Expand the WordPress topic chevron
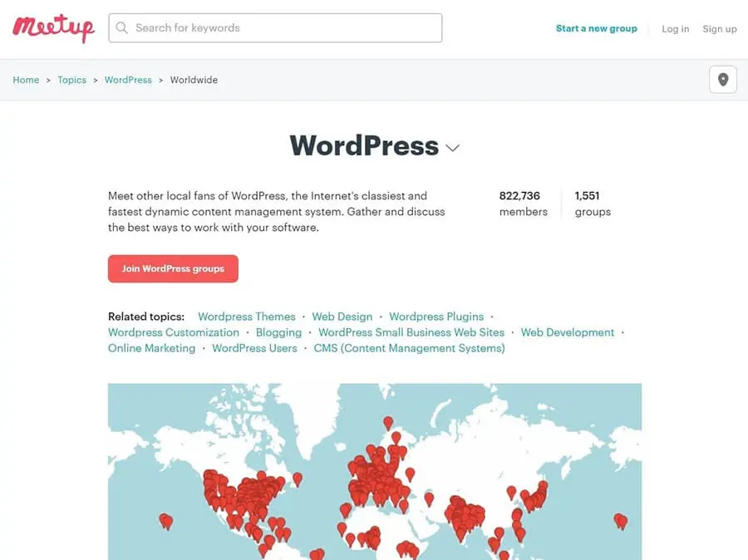 (x=452, y=148)
